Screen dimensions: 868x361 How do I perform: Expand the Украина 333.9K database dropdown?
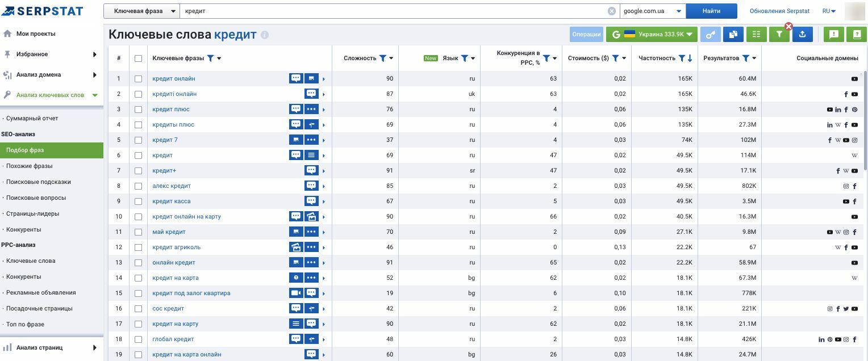point(652,34)
